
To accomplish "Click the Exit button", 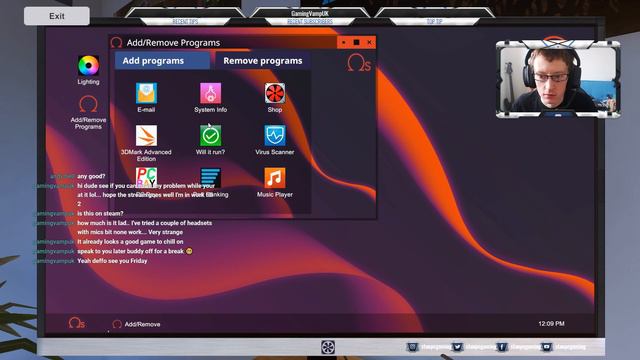I will (57, 16).
